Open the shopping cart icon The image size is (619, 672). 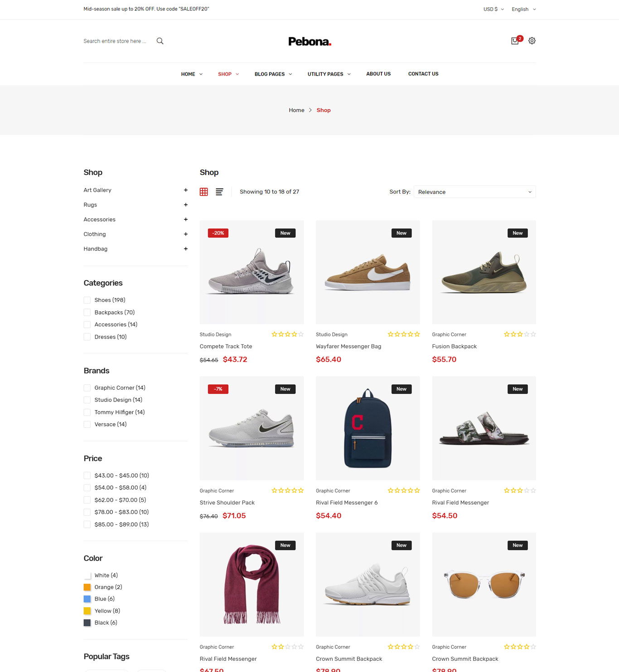point(515,41)
